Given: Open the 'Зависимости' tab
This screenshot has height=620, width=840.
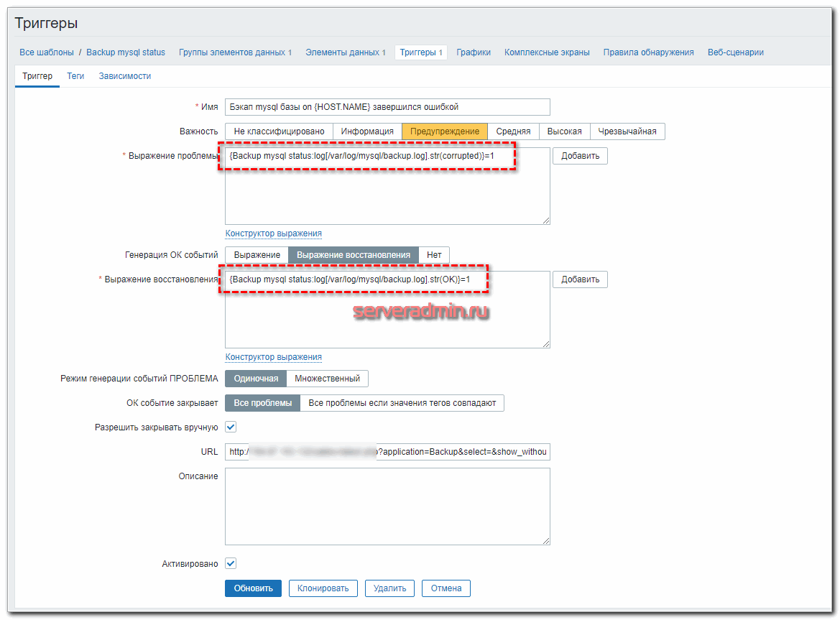Looking at the screenshot, I should point(124,76).
